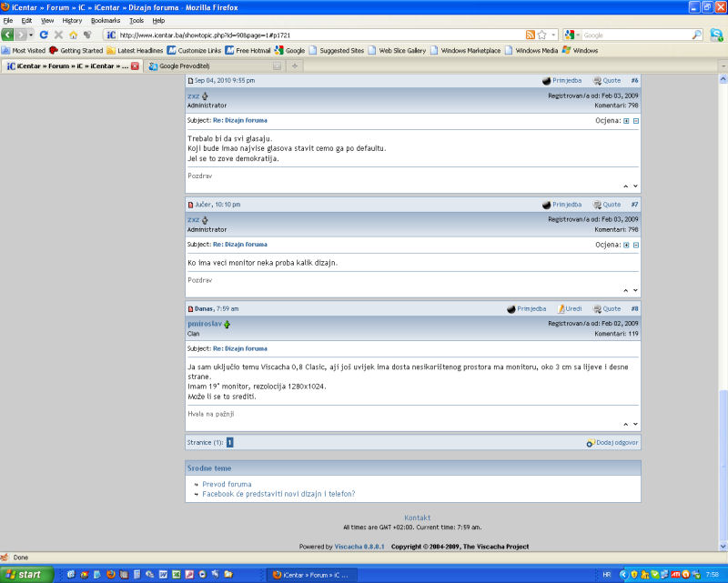
Task: Reload the page with the refresh icon
Action: point(43,35)
